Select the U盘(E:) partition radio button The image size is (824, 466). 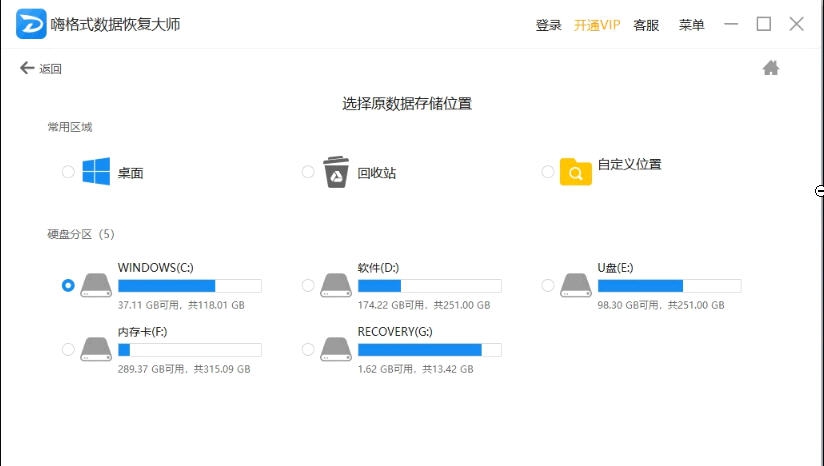pyautogui.click(x=548, y=285)
